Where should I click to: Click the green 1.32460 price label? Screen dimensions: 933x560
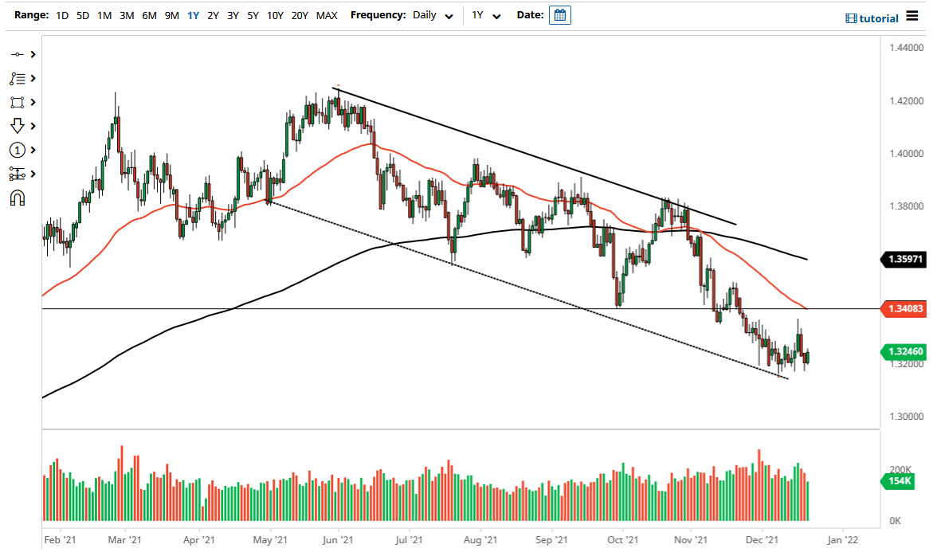coord(908,351)
